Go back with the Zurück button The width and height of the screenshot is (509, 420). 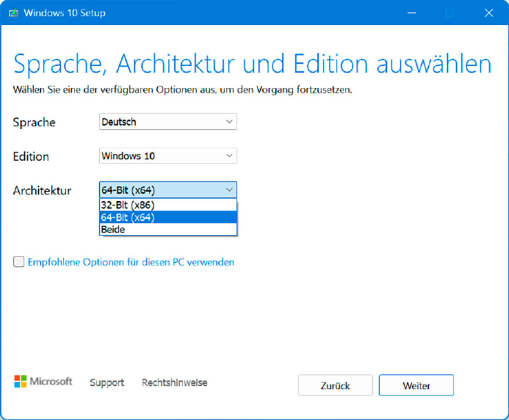point(335,386)
